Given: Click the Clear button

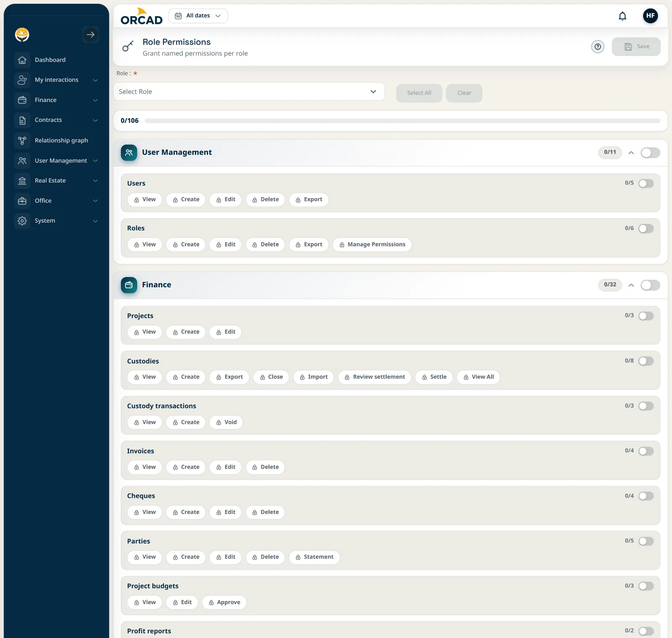Looking at the screenshot, I should (464, 93).
